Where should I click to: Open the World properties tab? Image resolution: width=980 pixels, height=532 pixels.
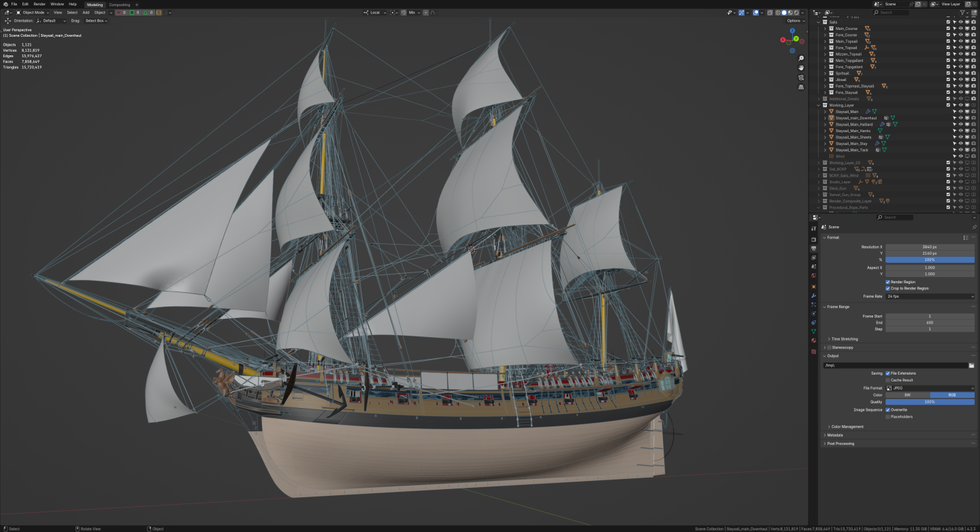(x=813, y=276)
